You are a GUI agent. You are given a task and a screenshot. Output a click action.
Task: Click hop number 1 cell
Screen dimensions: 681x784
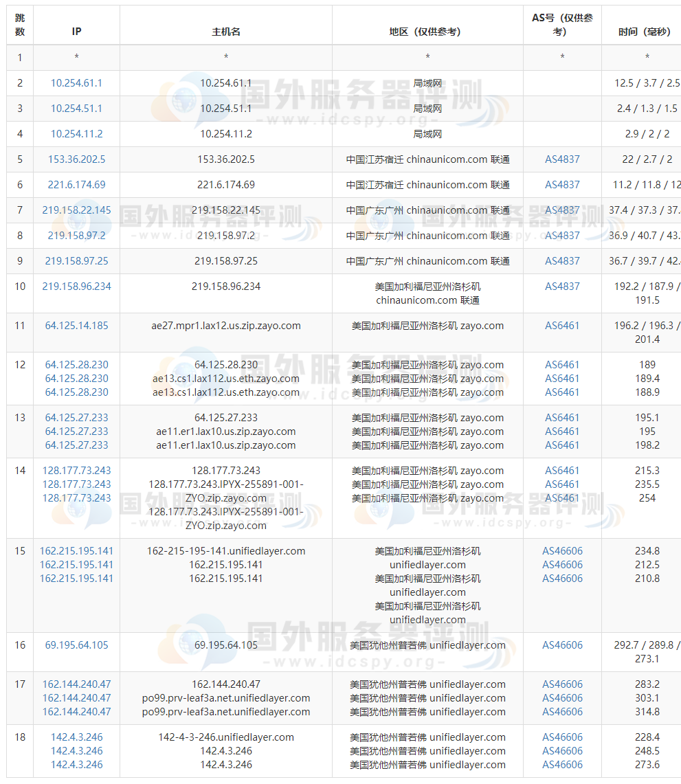(20, 58)
